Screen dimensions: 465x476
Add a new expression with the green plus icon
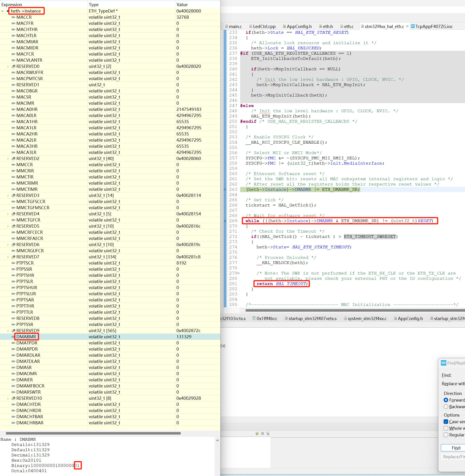[x=257, y=434]
